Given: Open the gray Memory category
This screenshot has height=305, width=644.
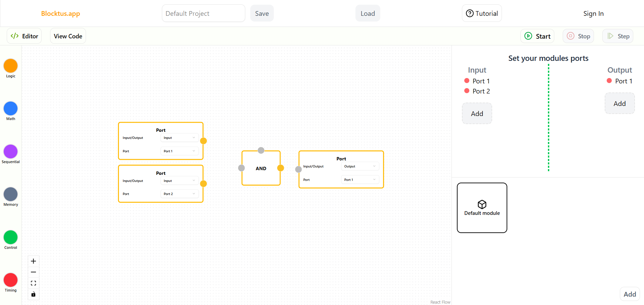Looking at the screenshot, I should pyautogui.click(x=10, y=194).
